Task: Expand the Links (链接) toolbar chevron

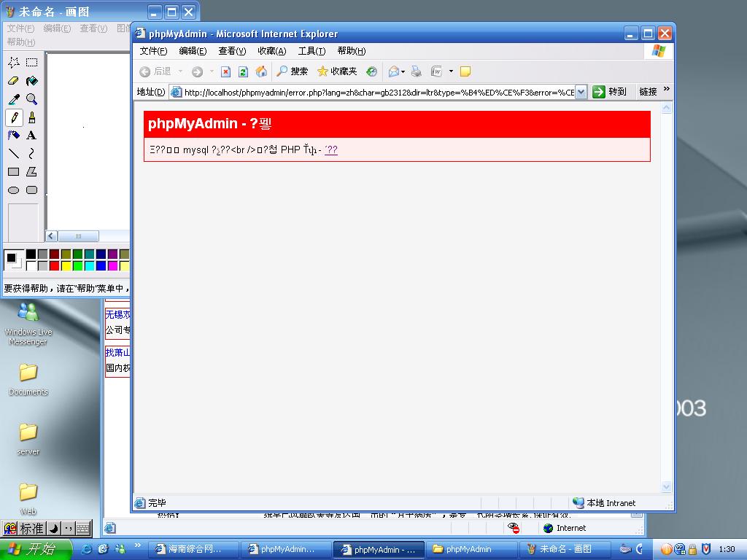Action: point(667,89)
